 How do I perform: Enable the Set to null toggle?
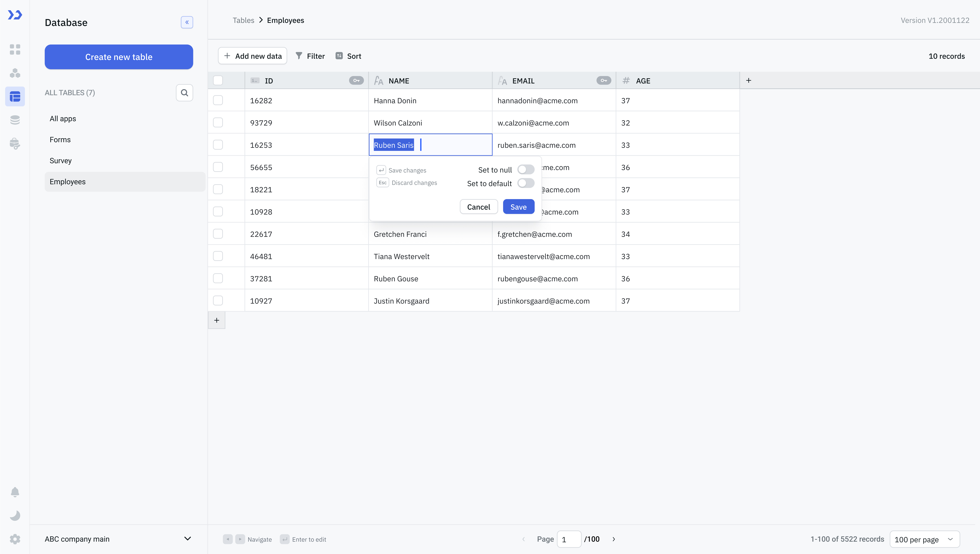526,170
